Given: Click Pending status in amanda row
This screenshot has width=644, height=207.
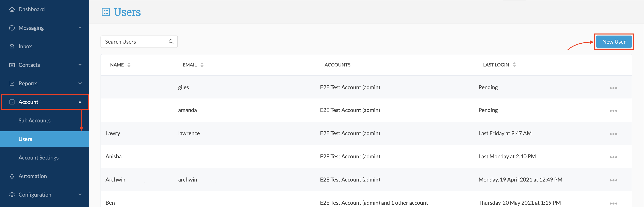Looking at the screenshot, I should (x=488, y=110).
